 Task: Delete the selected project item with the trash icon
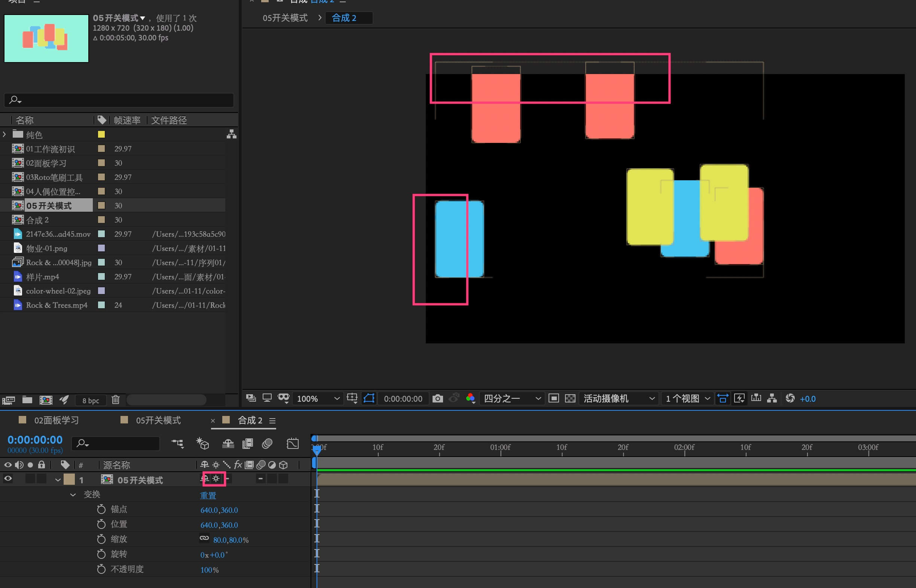click(115, 400)
